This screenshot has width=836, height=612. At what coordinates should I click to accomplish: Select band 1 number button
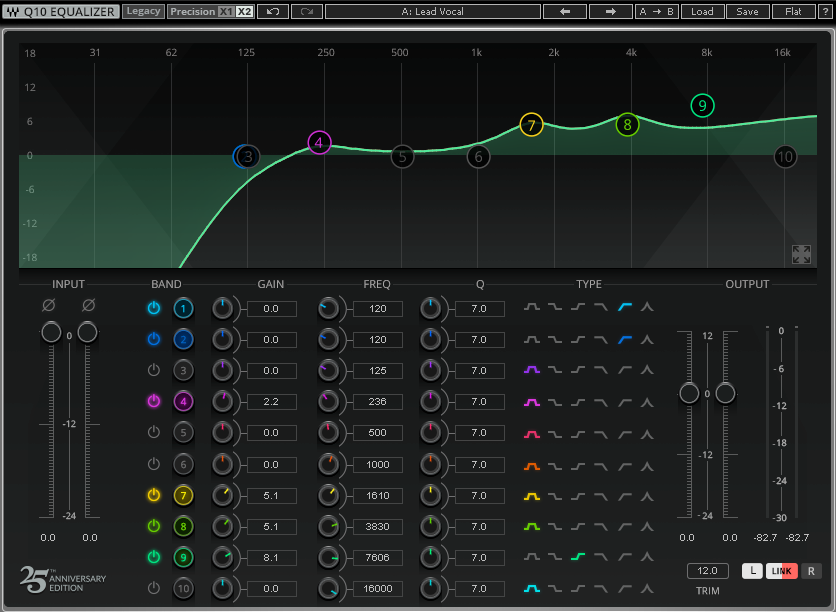tap(183, 309)
